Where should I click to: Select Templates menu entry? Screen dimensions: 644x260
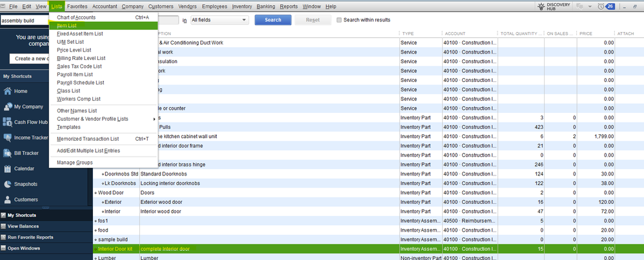pyautogui.click(x=103, y=127)
